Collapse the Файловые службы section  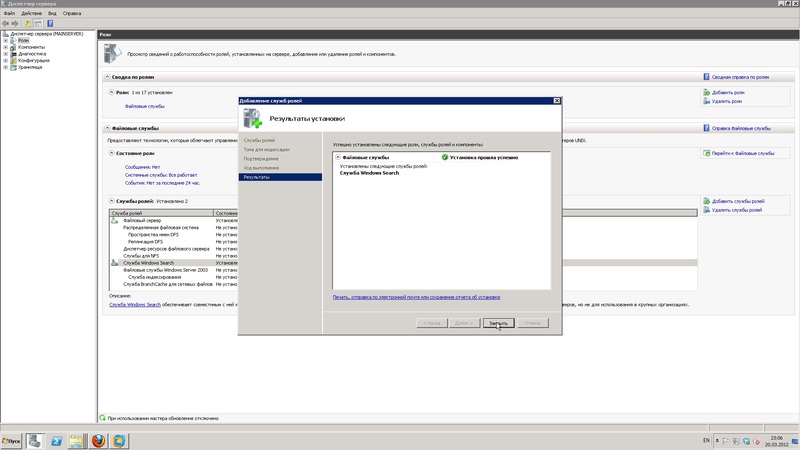107,128
